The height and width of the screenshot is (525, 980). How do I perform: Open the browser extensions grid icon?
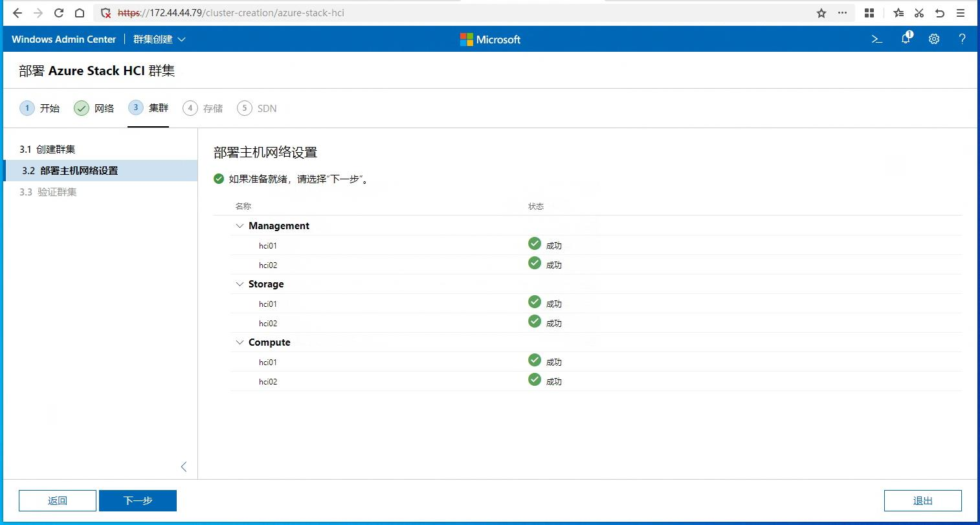[x=869, y=13]
